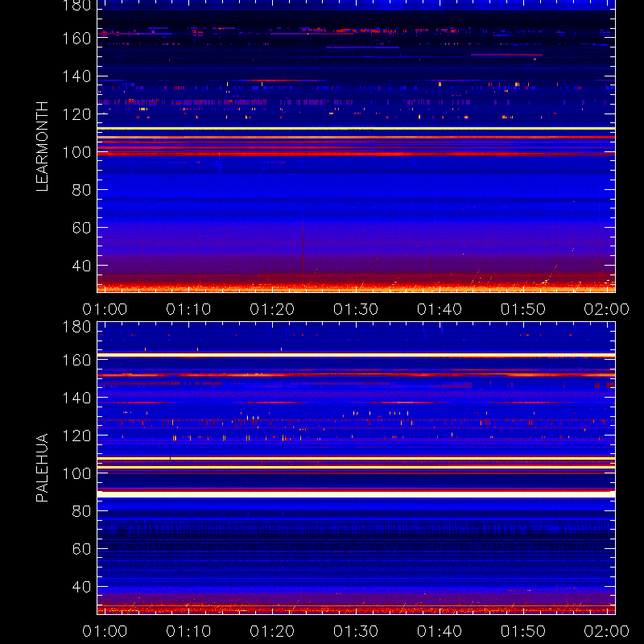The height and width of the screenshot is (644, 644).
Task: Select the 60 frequency tick label on Learmonth plot
Action: pos(82,228)
